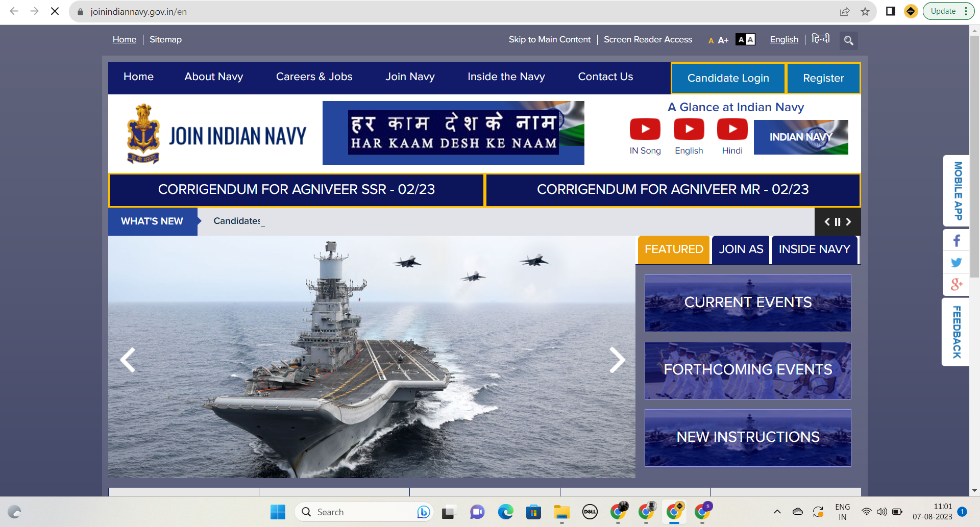Increase font size with A+
The image size is (980, 527).
point(723,40)
